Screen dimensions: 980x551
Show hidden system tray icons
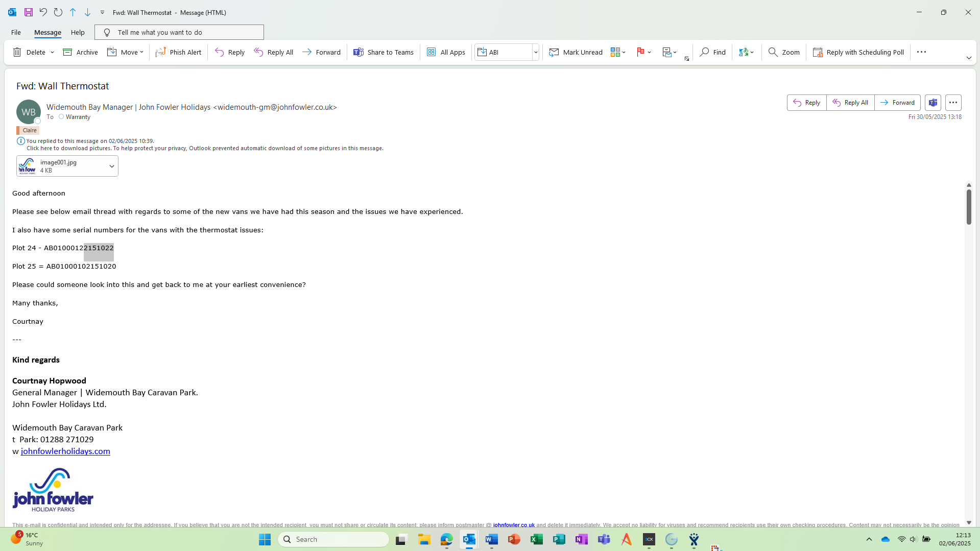(869, 539)
